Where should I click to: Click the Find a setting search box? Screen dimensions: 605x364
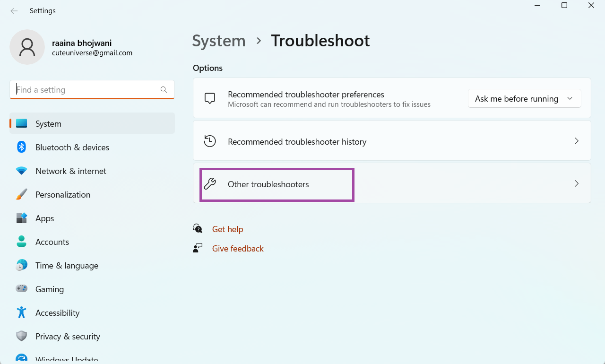tap(87, 90)
